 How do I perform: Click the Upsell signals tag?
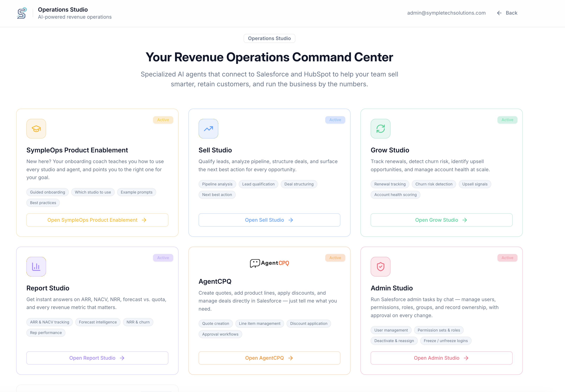(x=475, y=184)
